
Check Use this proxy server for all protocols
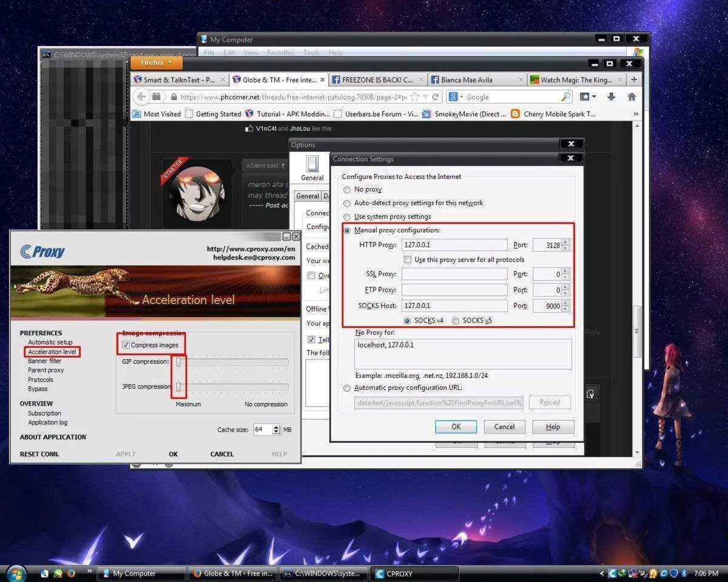pyautogui.click(x=408, y=259)
